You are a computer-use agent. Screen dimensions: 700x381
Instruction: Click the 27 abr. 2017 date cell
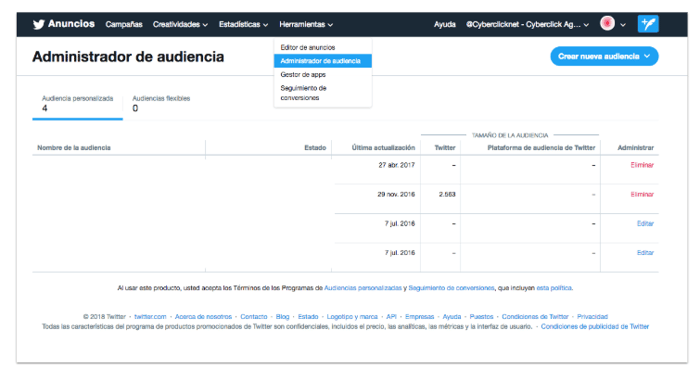[x=396, y=165]
